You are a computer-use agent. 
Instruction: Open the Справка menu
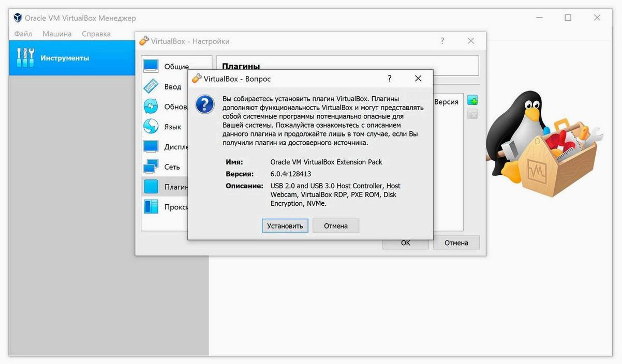coord(96,34)
